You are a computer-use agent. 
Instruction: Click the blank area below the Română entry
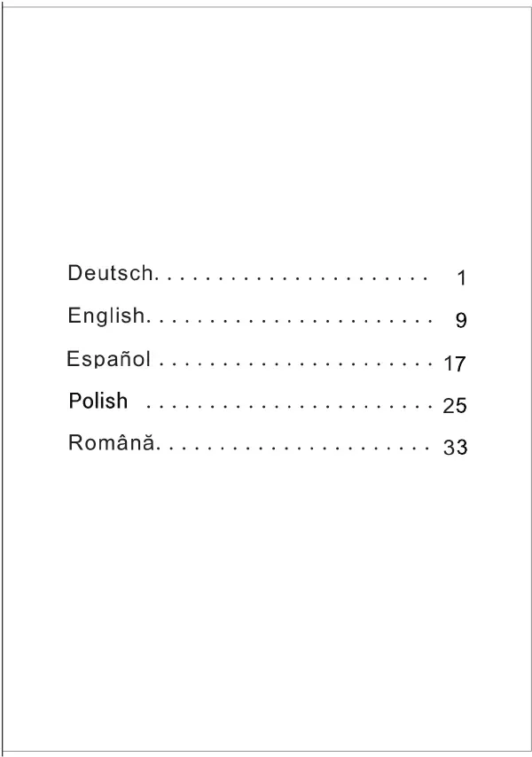[266, 604]
